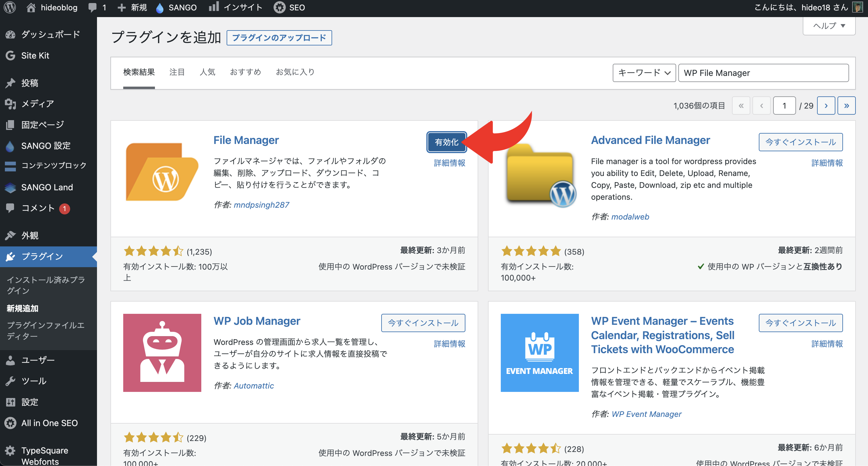Viewport: 868px width, 466px height.
Task: Open File Manager 詳細情報 link
Action: pyautogui.click(x=450, y=163)
